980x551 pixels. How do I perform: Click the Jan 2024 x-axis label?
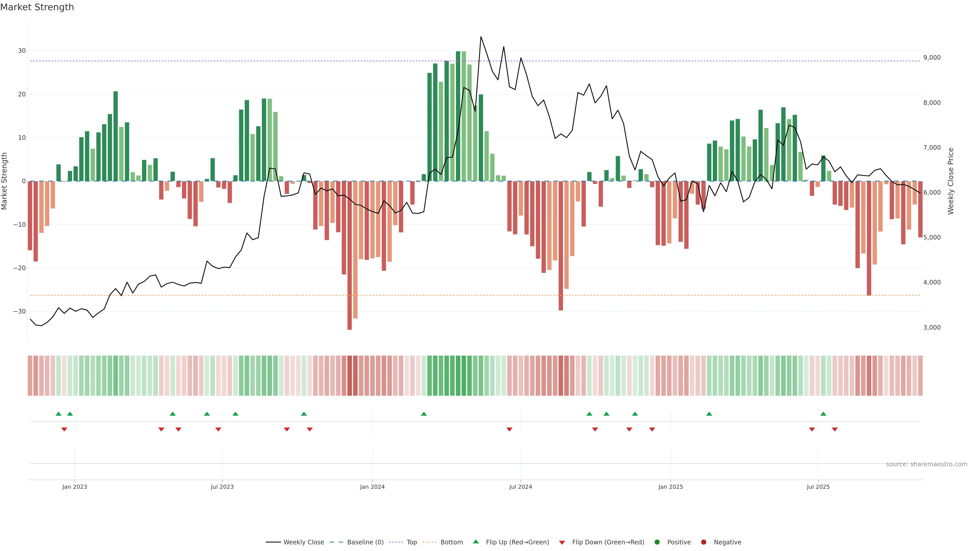pyautogui.click(x=372, y=487)
